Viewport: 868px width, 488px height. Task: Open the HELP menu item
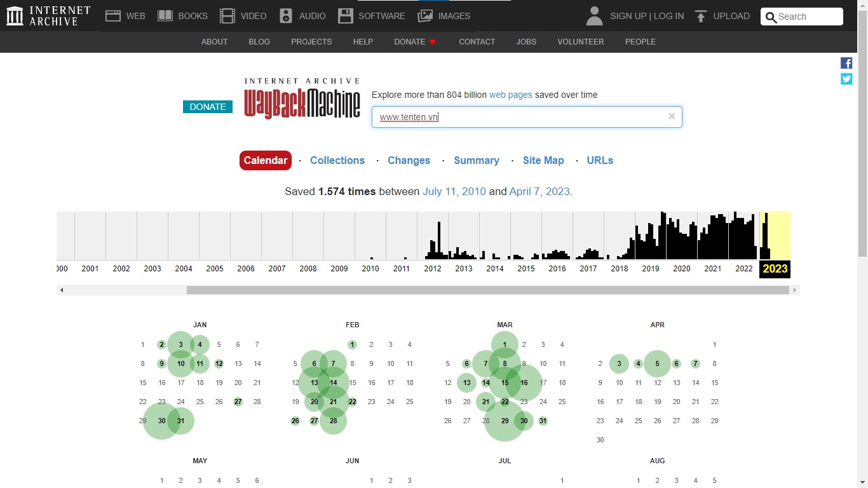[363, 42]
